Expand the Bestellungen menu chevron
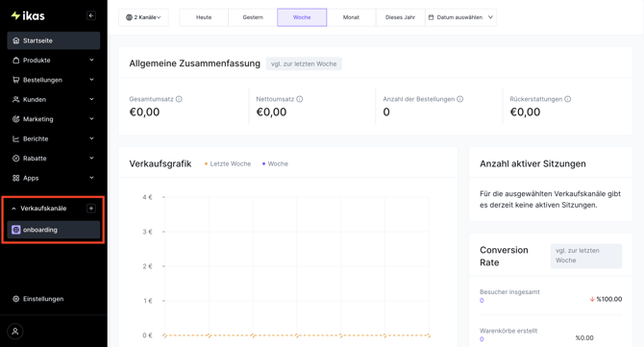Image resolution: width=644 pixels, height=347 pixels. point(91,80)
